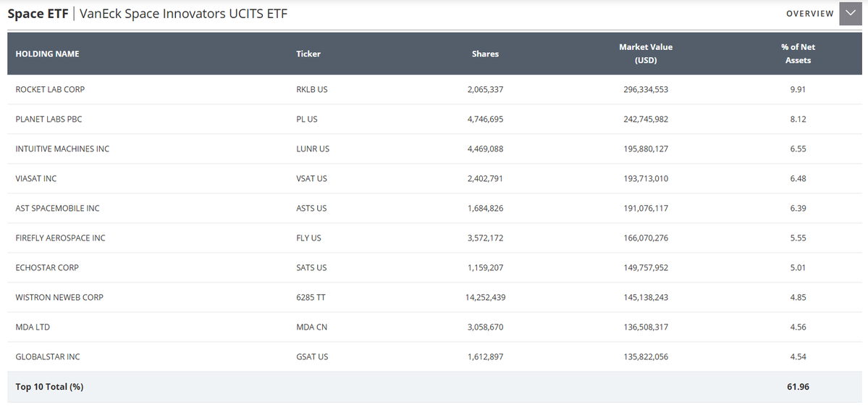The height and width of the screenshot is (410, 868).
Task: Click the OVERVIEW label
Action: pyautogui.click(x=810, y=14)
